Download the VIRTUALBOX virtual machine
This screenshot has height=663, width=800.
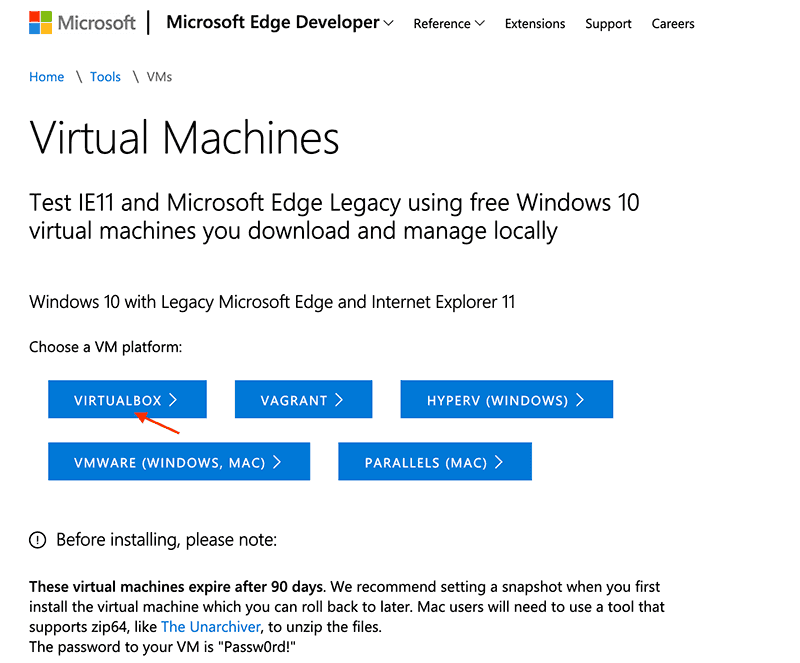(x=127, y=398)
